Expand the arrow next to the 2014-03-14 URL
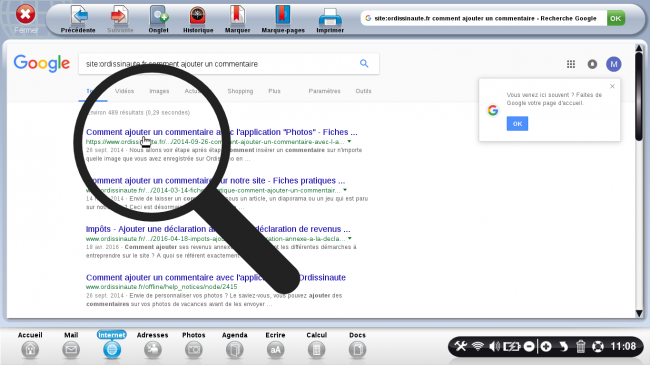This screenshot has width=650, height=365. coord(345,190)
